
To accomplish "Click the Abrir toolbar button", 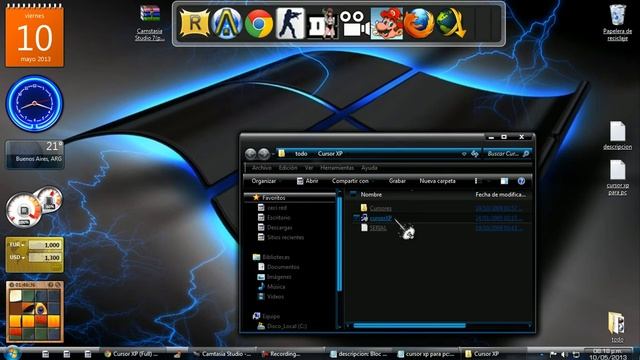I will [x=307, y=181].
